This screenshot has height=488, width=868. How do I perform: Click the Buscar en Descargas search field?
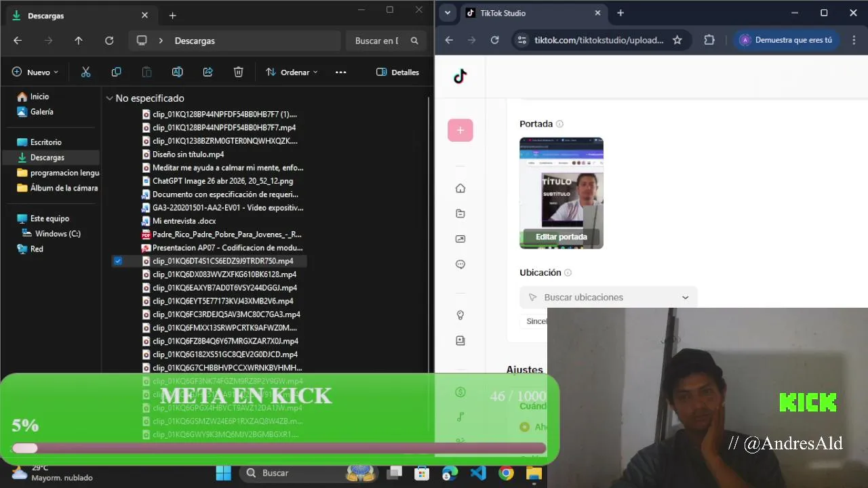385,41
